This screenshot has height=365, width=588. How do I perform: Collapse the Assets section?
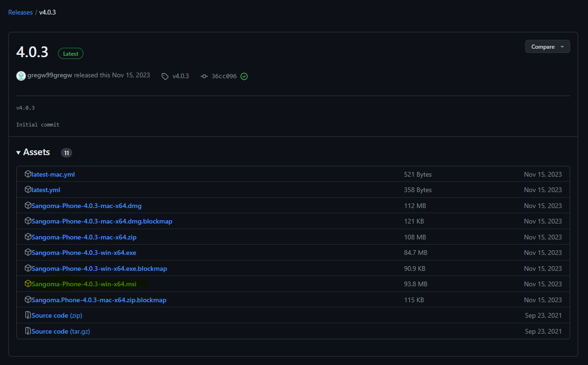(33, 152)
